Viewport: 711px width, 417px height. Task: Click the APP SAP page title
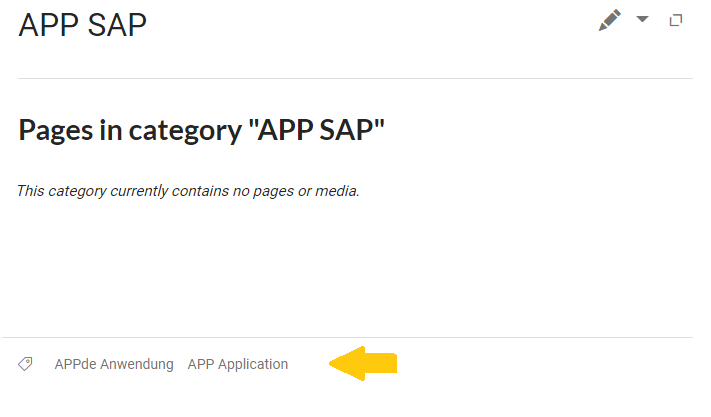pos(83,25)
